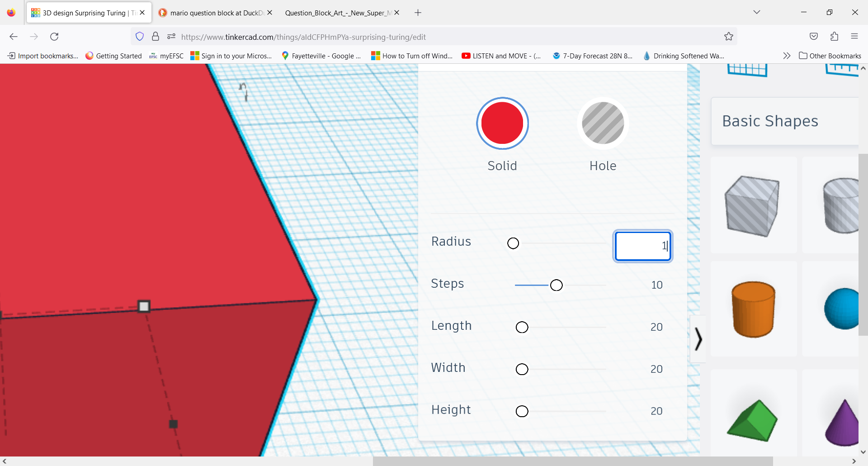Open the Sign in to your Microsoft bookmark
Viewport: 868px width, 466px height.
(x=231, y=56)
